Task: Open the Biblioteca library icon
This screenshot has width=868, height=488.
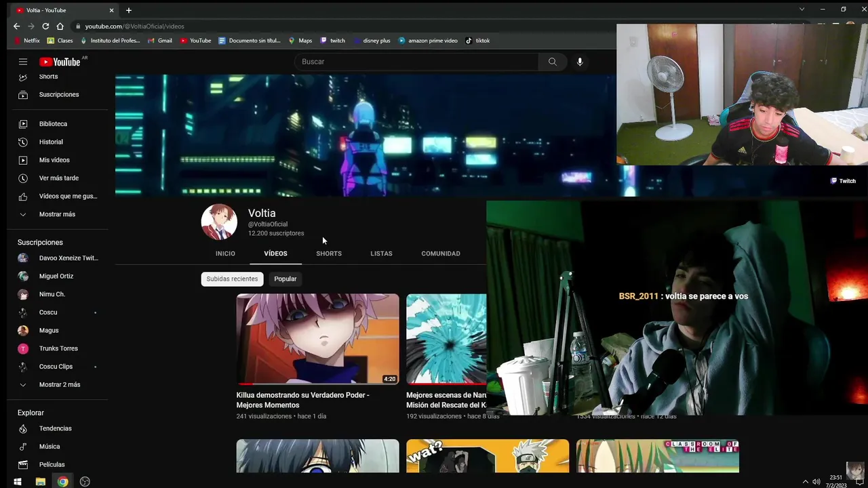Action: pos(23,124)
